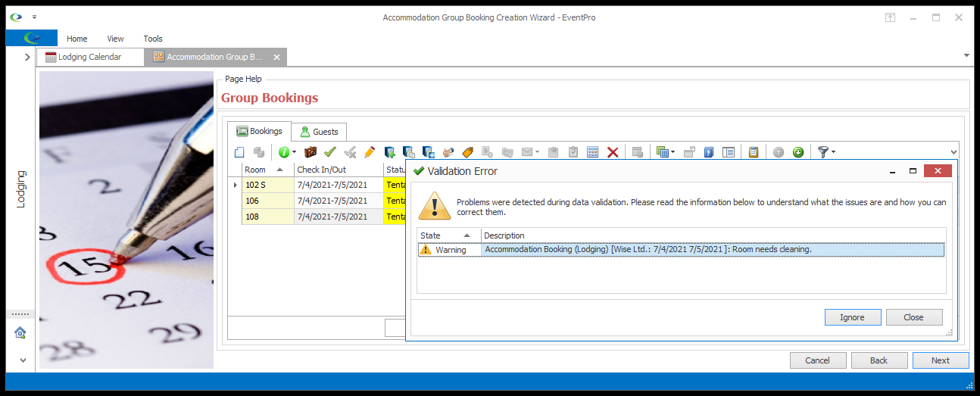Click the grey stacked cubes toolbar icon
Image resolution: width=980 pixels, height=396 pixels.
pyautogui.click(x=258, y=152)
